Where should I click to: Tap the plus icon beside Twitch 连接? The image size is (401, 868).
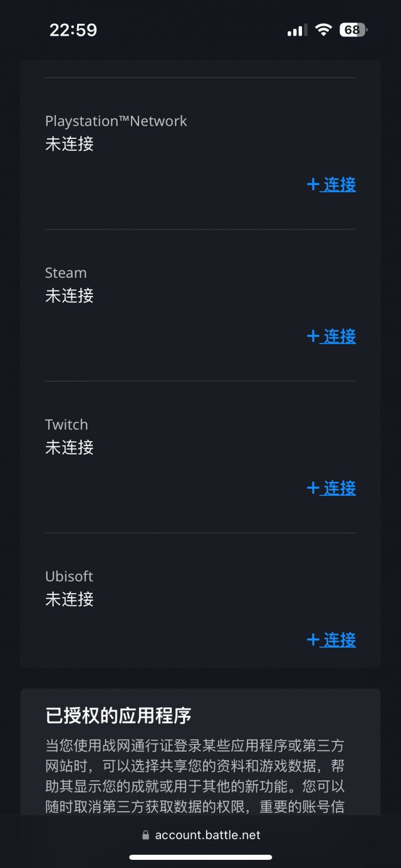(x=313, y=488)
